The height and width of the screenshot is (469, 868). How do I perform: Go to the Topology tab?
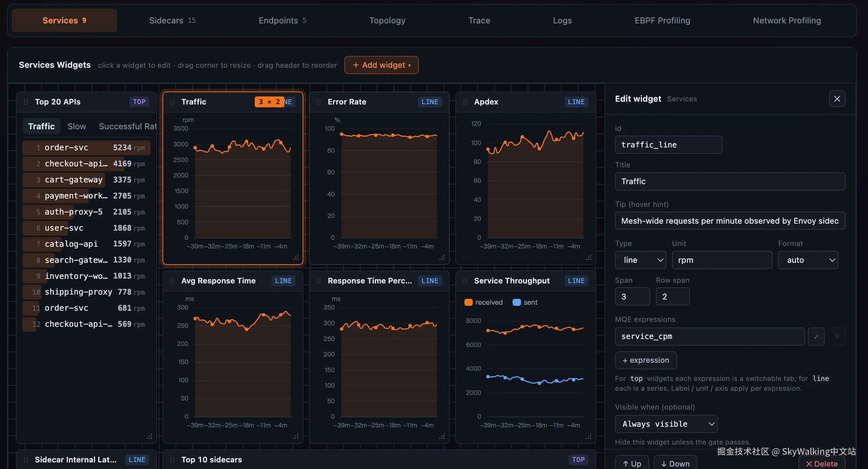point(388,20)
